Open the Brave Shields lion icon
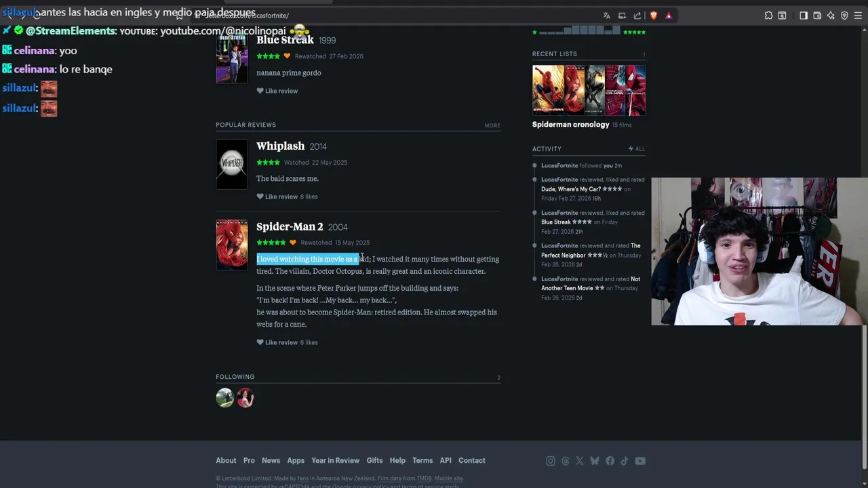 pyautogui.click(x=654, y=16)
